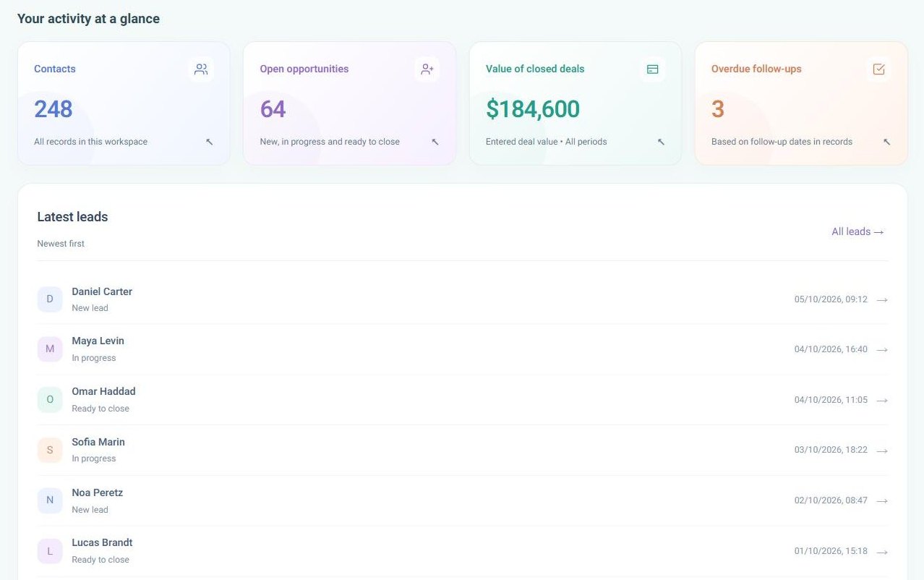The width and height of the screenshot is (924, 580).
Task: Click the S avatar for Sofia Marin
Action: 50,450
